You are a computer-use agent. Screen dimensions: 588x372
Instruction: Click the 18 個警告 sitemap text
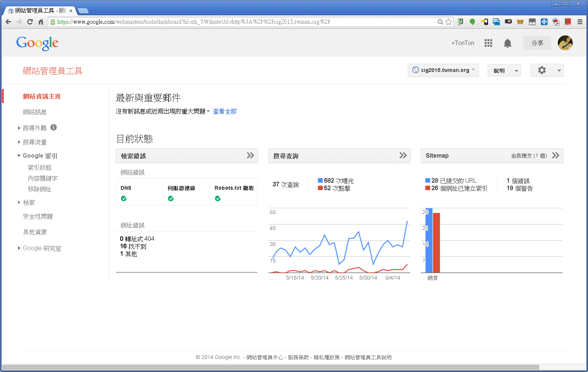(x=520, y=188)
